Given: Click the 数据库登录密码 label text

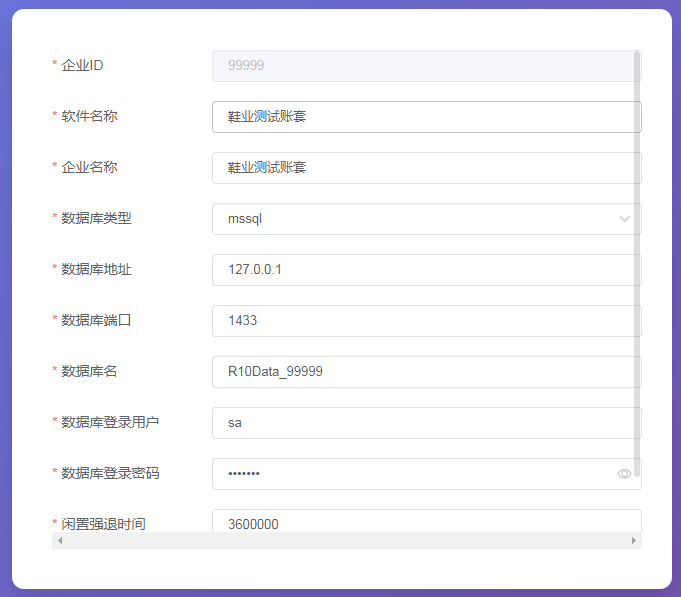Looking at the screenshot, I should click(x=110, y=473).
